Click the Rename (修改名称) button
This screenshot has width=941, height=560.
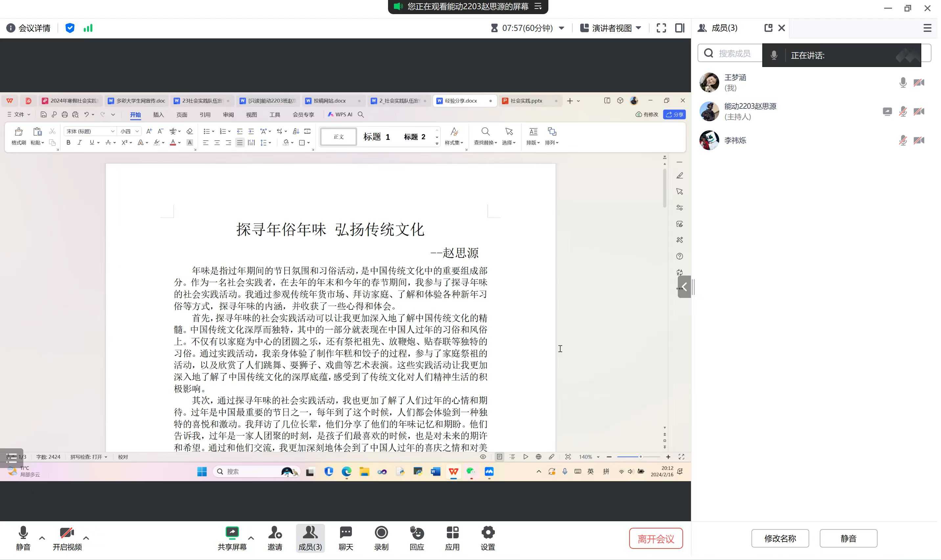[780, 538]
